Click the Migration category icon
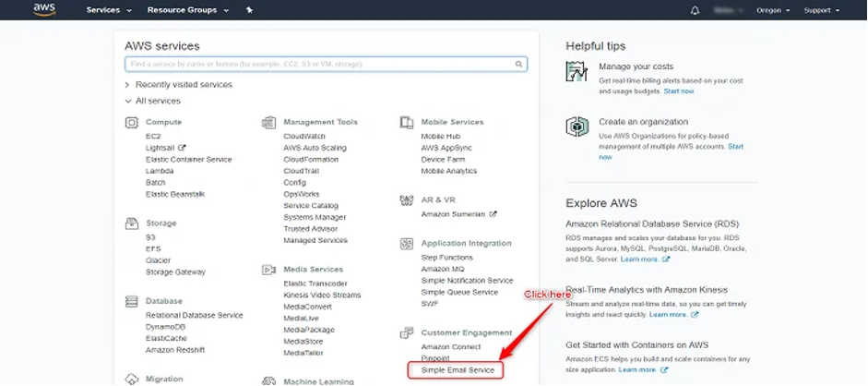 pyautogui.click(x=131, y=380)
